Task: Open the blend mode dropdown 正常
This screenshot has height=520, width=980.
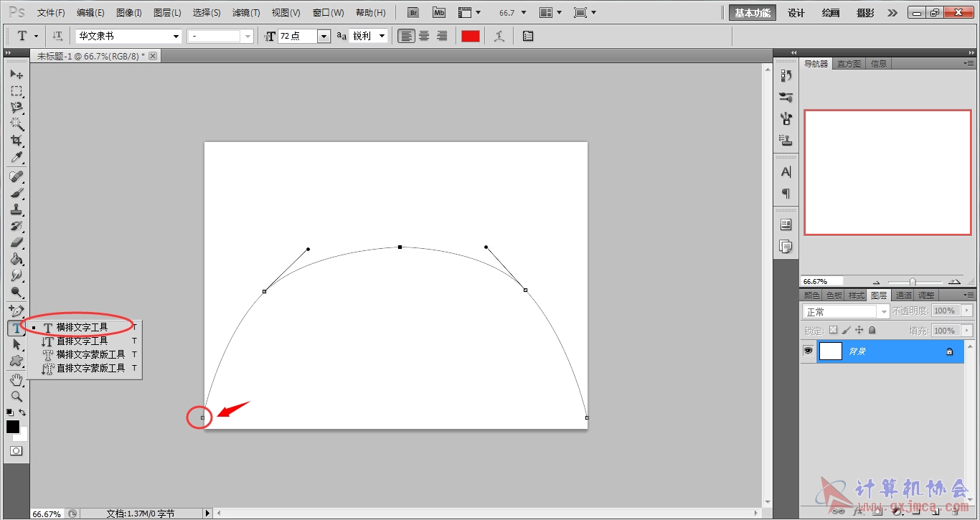Action: (x=846, y=311)
